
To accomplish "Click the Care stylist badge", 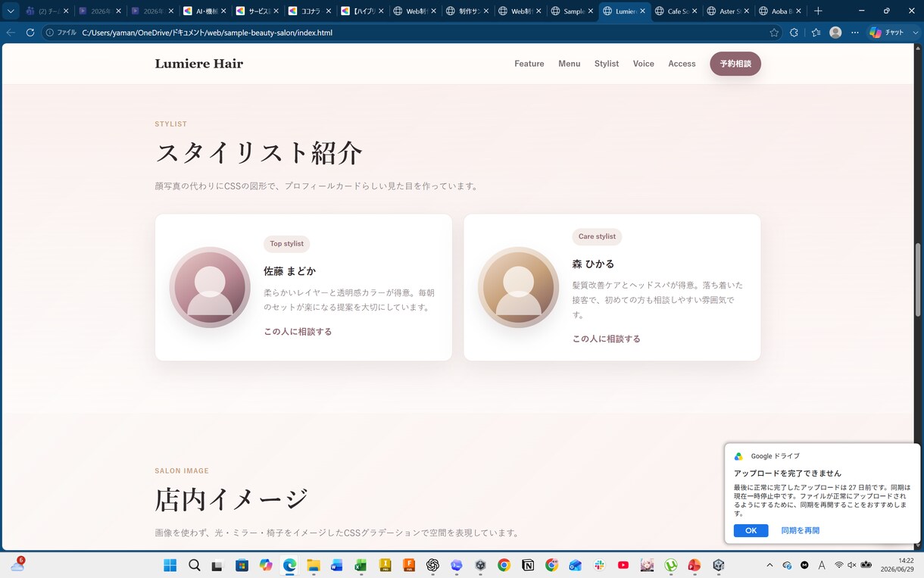I will 597,236.
